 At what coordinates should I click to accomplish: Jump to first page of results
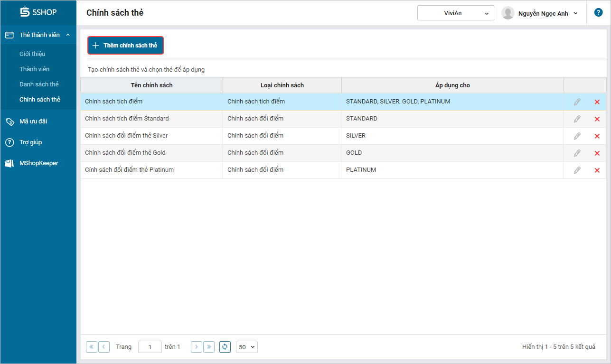pos(91,347)
